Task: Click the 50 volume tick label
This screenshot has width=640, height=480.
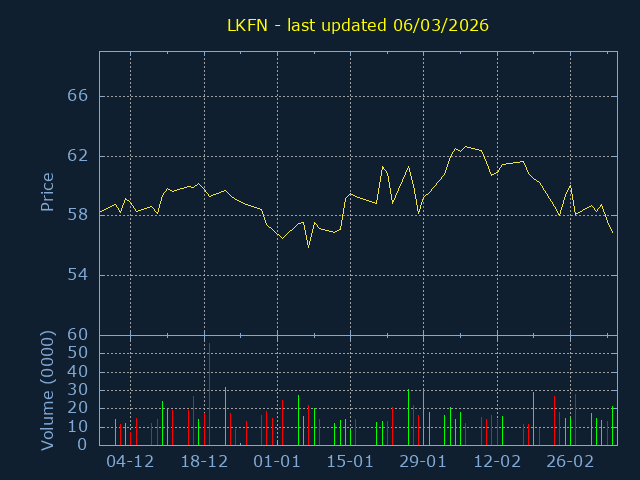Action: [78, 353]
